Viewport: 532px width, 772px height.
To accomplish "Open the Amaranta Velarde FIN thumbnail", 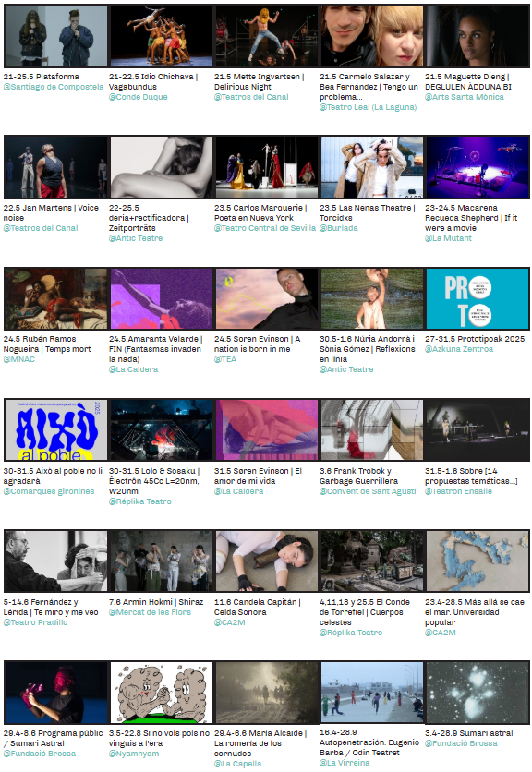I will (x=161, y=299).
